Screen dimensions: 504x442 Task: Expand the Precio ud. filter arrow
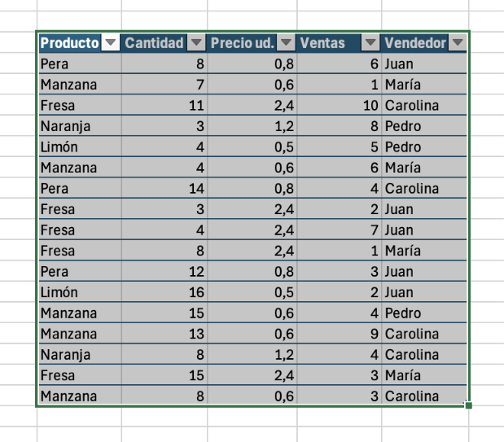(x=286, y=43)
